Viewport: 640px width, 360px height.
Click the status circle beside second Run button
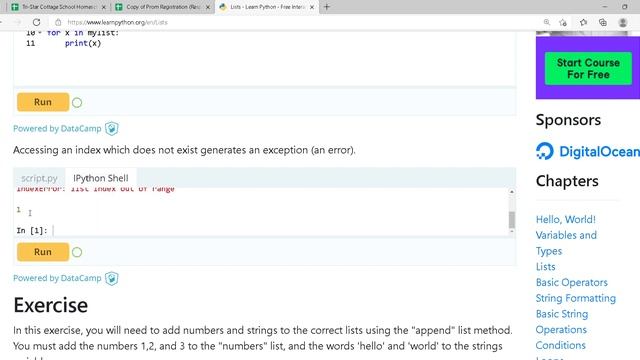pos(77,252)
